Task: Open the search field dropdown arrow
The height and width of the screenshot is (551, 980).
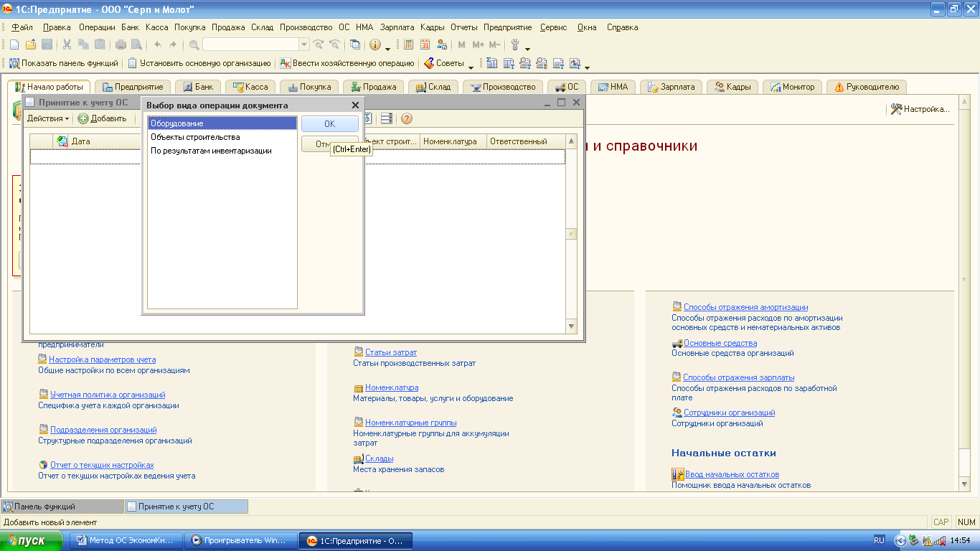Action: 304,44
